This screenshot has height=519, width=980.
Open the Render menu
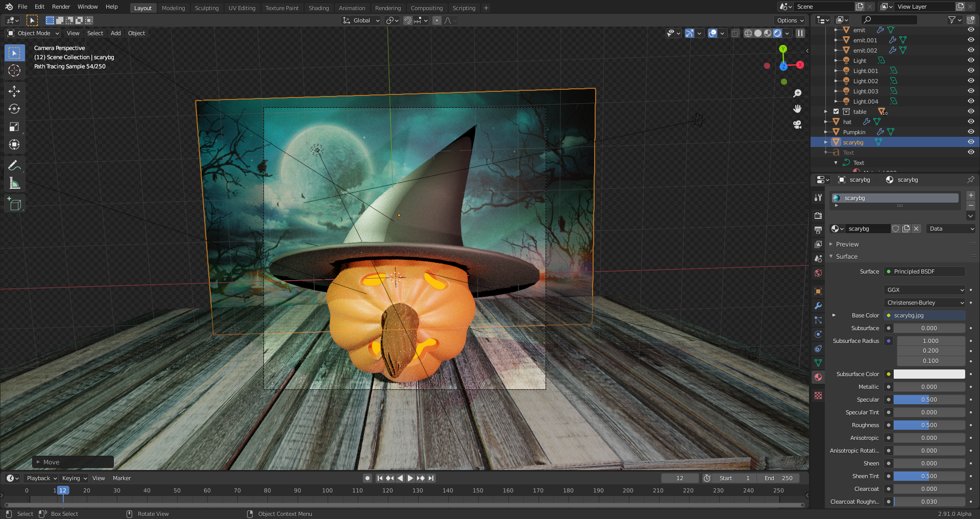[x=61, y=7]
